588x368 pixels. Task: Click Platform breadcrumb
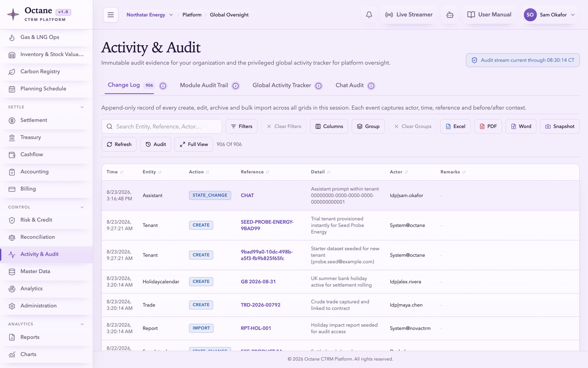click(x=192, y=15)
